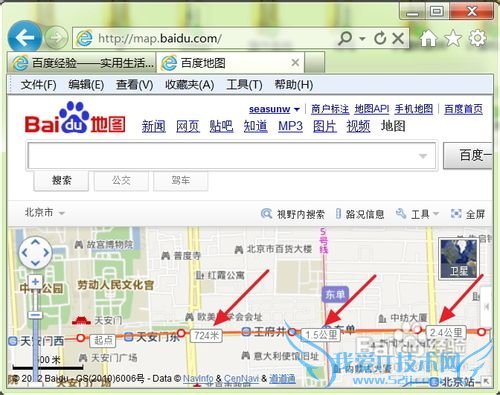500x395 pixels.
Task: Switch map to 全屏 fullscreen
Action: click(468, 214)
